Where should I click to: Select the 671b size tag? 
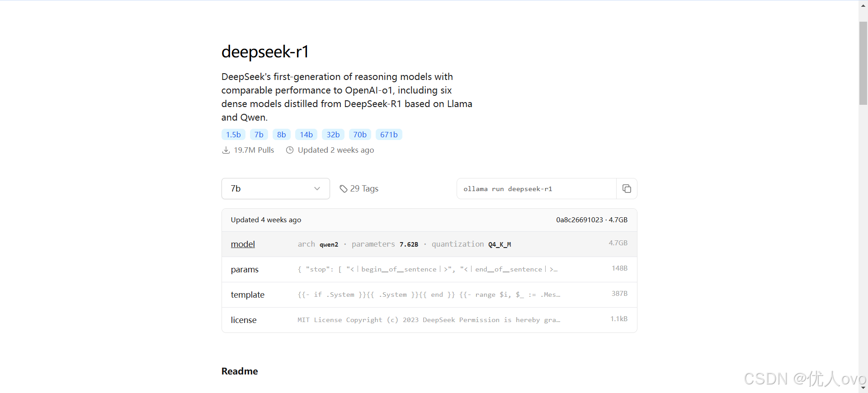389,135
